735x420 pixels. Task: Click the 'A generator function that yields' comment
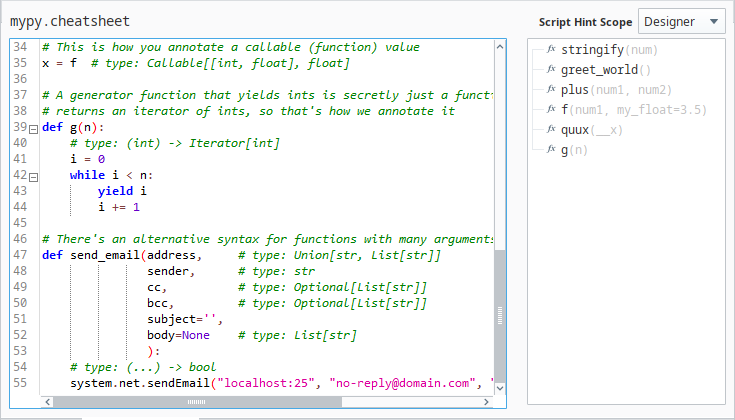267,95
